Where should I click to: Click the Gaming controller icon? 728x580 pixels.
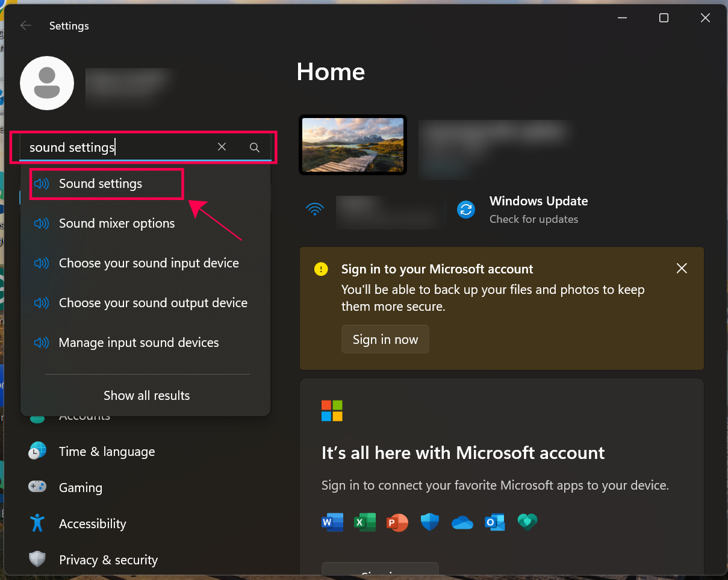[x=37, y=487]
